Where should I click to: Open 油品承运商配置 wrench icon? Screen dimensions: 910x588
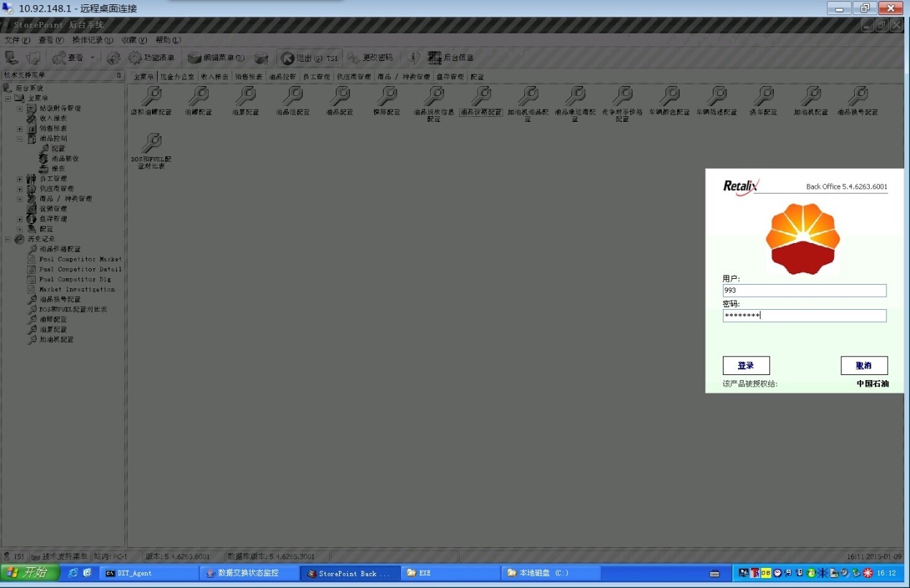point(575,96)
